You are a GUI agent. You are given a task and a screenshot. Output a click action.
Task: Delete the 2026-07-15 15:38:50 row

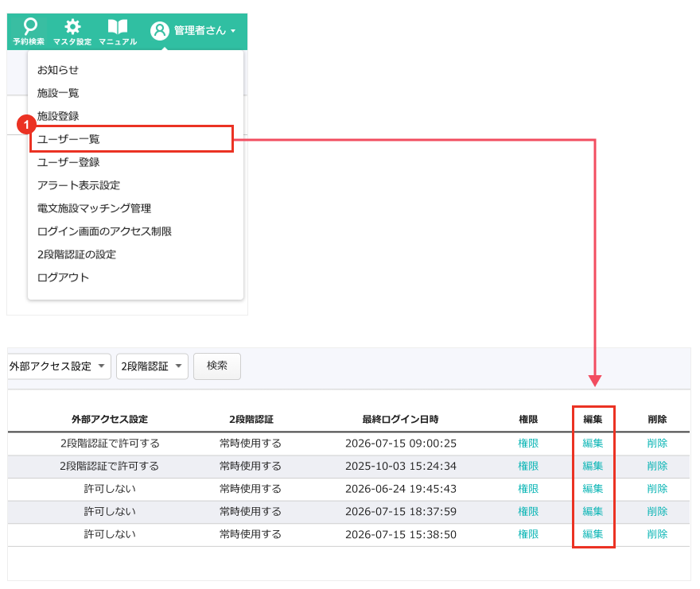coord(657,534)
